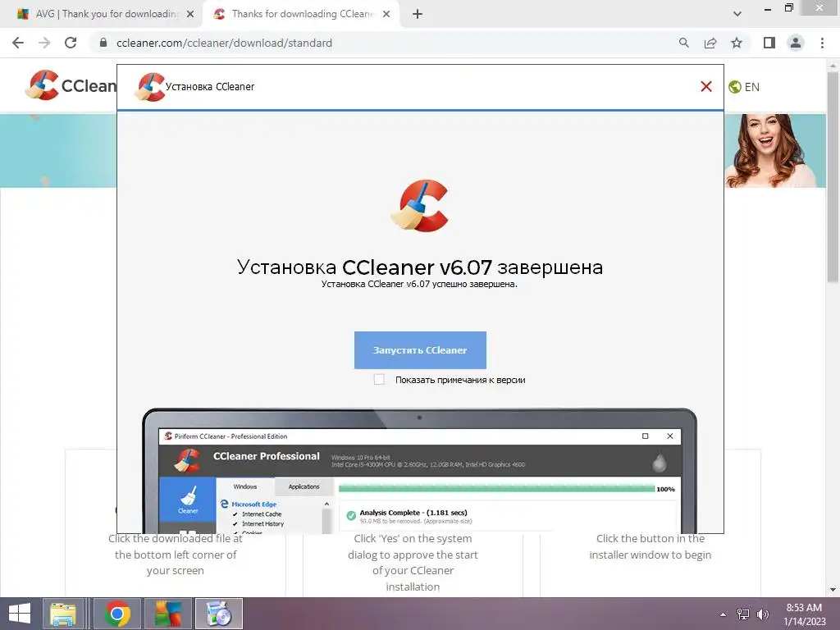
Task: Go back to the previous page
Action: 18,43
